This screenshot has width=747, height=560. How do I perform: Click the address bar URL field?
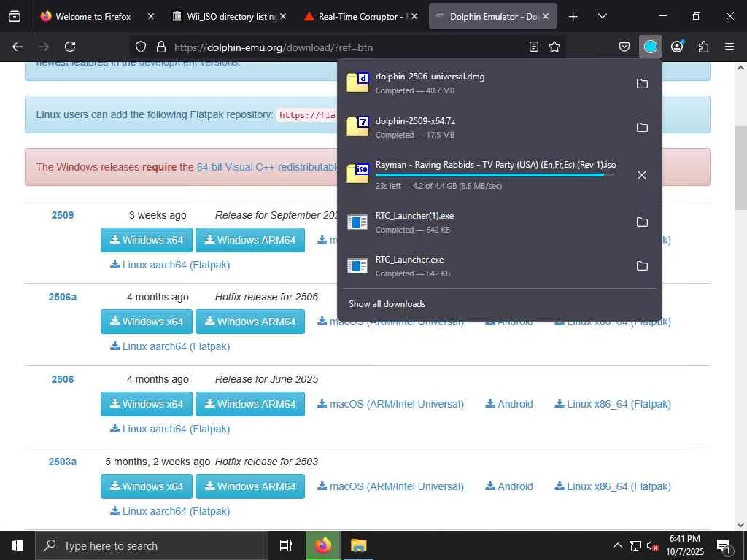(x=348, y=47)
